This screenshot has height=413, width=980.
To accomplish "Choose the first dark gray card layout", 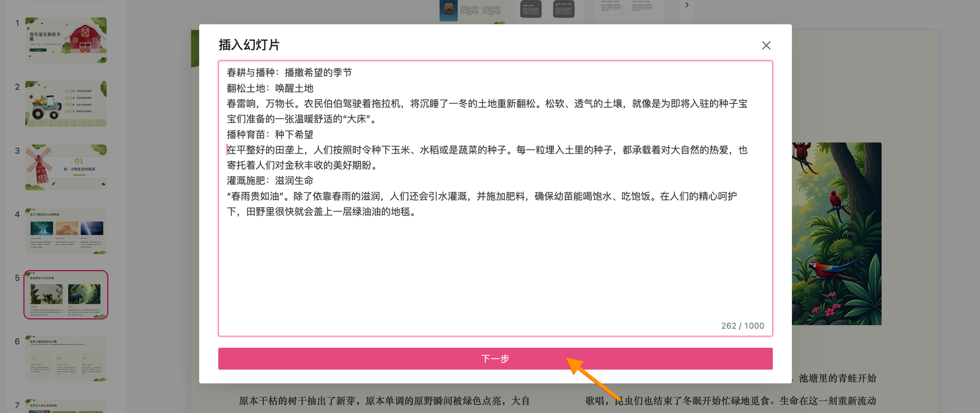I will pos(531,9).
